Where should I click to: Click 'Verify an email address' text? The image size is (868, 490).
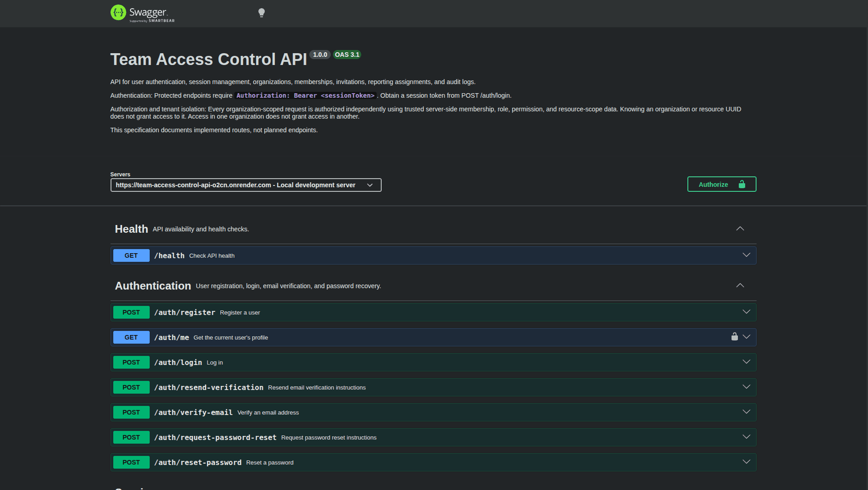point(268,413)
